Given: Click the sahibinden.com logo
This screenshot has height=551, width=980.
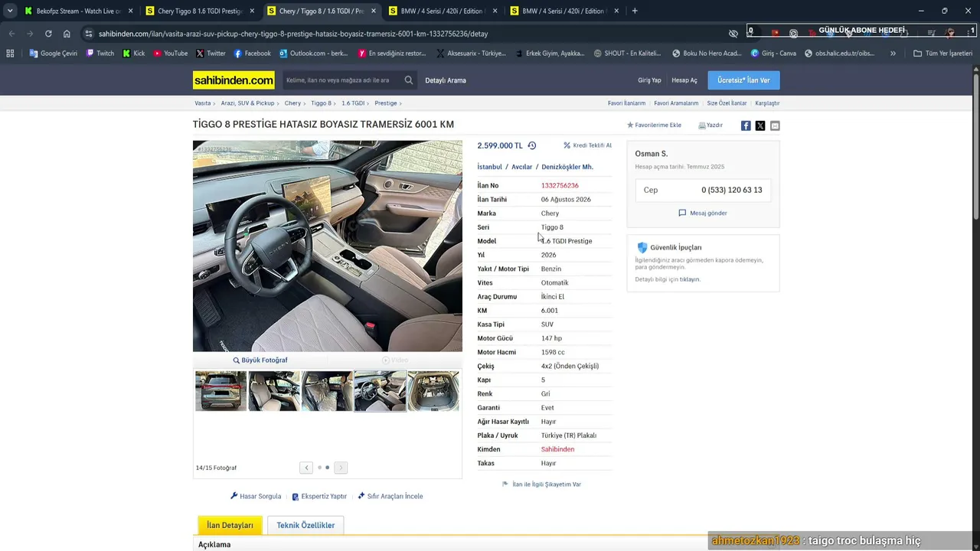Looking at the screenshot, I should [x=234, y=80].
